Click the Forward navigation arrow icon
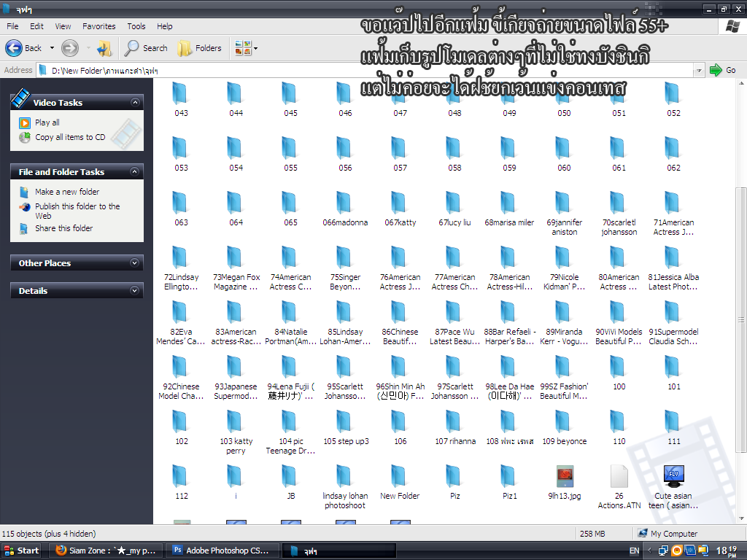The height and width of the screenshot is (560, 747). click(70, 48)
